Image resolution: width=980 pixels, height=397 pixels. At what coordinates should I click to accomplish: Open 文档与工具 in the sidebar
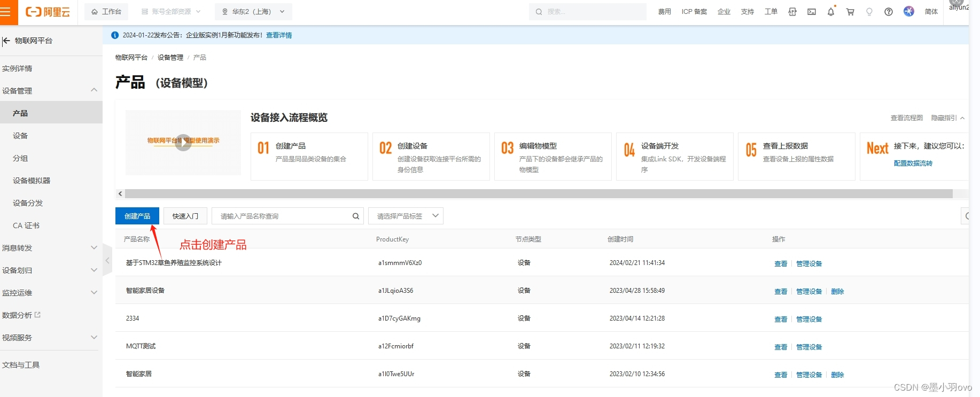[21, 365]
